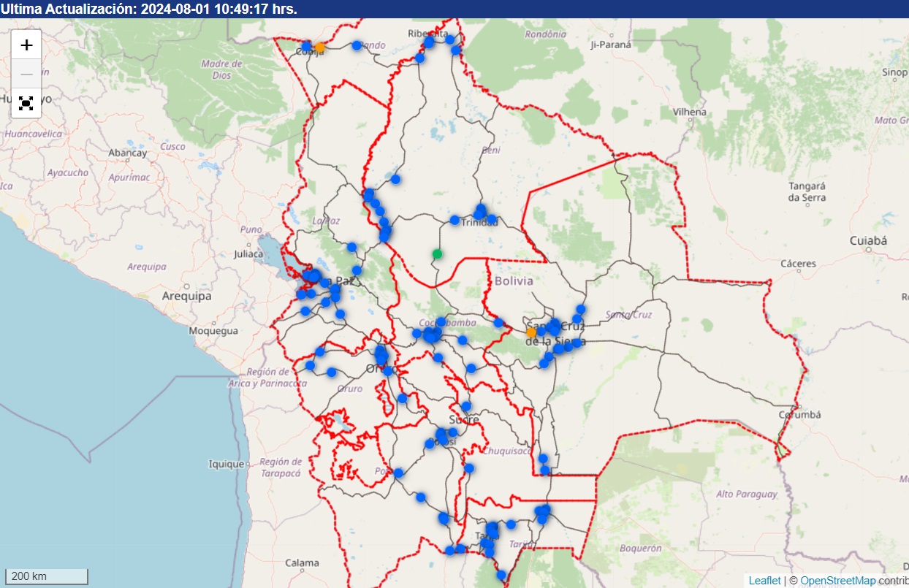Image resolution: width=909 pixels, height=588 pixels.
Task: Select the blue marker just north of Sucre
Action: click(x=466, y=405)
